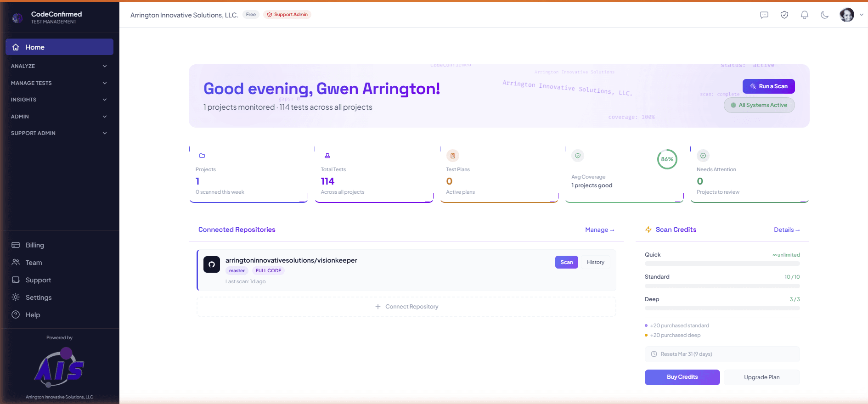Click the Buy Credits button
Viewport: 868px width, 404px height.
point(682,377)
